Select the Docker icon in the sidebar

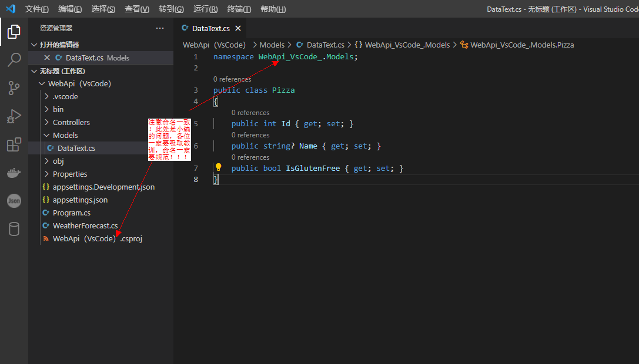[14, 173]
